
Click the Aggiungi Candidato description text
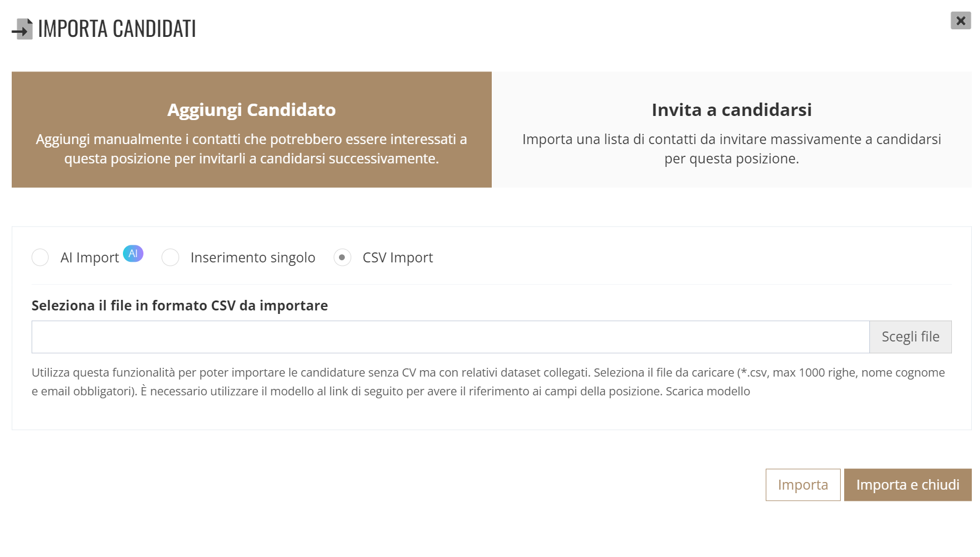click(x=252, y=149)
